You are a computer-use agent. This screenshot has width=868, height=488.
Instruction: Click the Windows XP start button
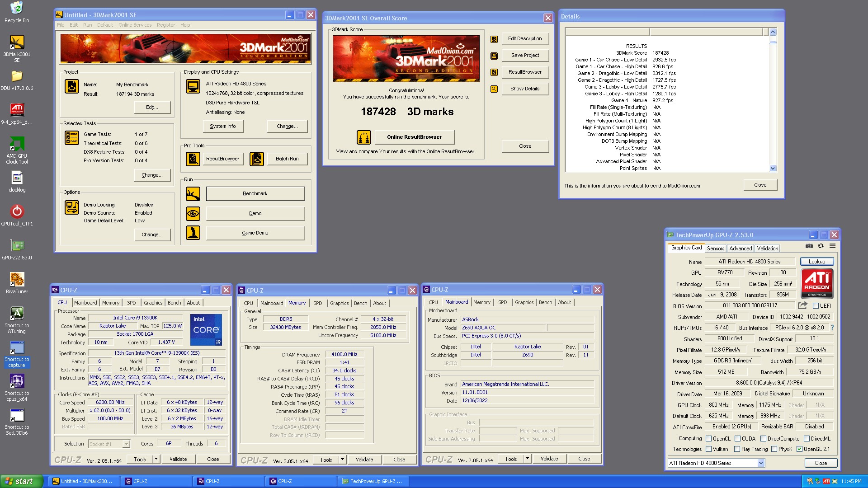[x=21, y=481]
